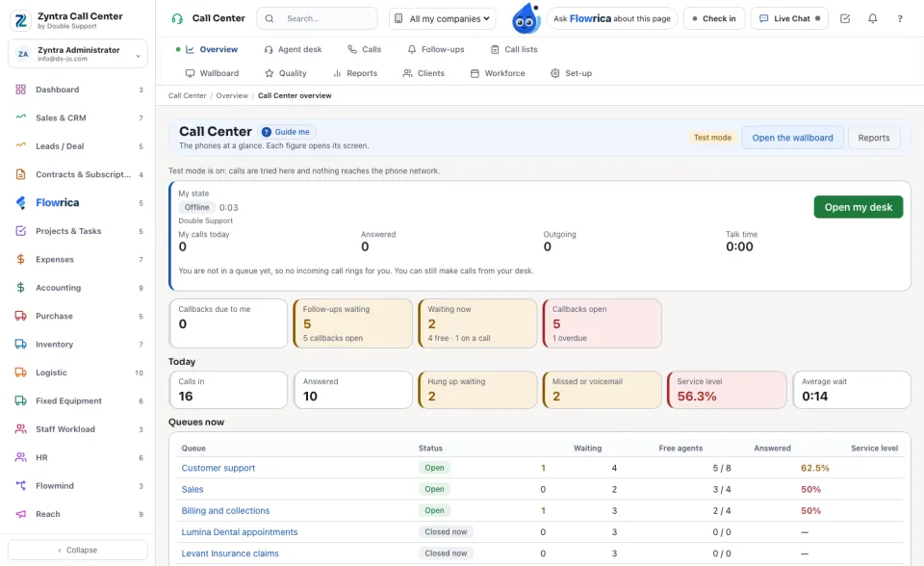Open the notifications bell icon
This screenshot has height=566, width=924.
[873, 18]
